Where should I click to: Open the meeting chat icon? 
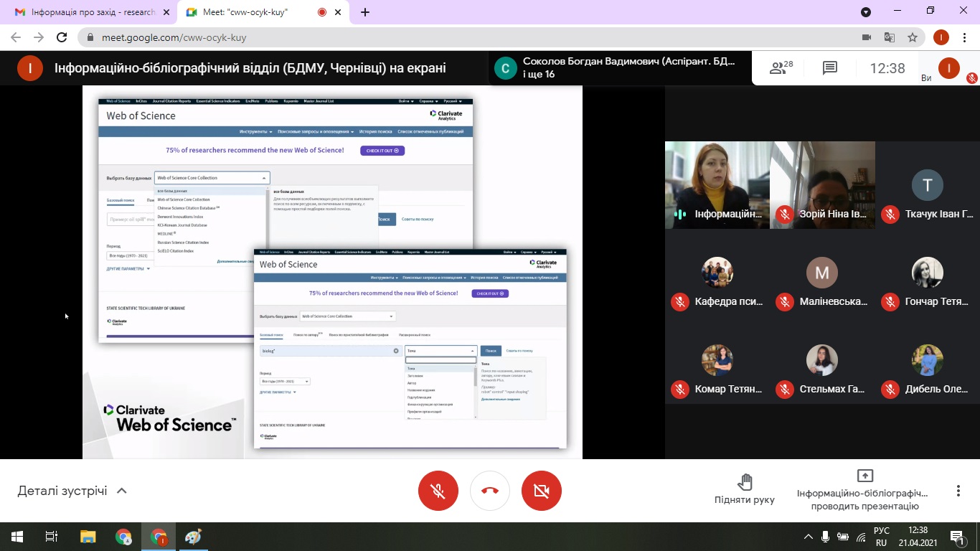pyautogui.click(x=830, y=68)
